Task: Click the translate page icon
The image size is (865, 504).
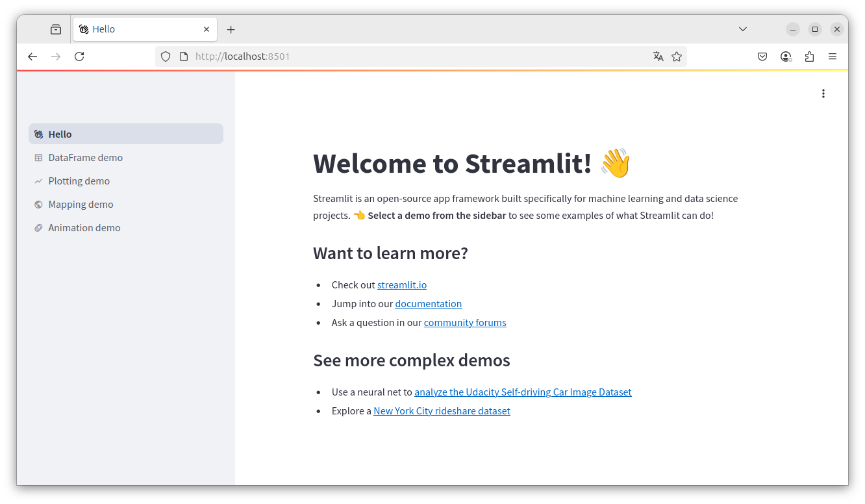Action: click(x=658, y=57)
